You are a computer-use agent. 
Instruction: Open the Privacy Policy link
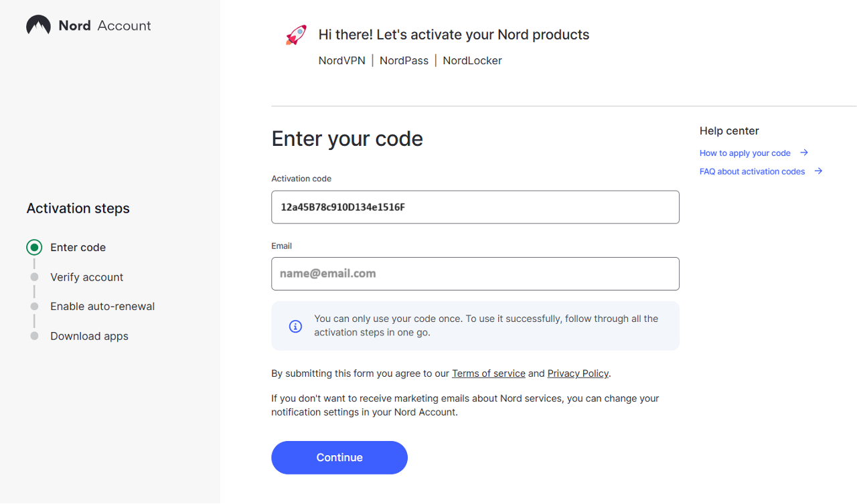pos(578,373)
